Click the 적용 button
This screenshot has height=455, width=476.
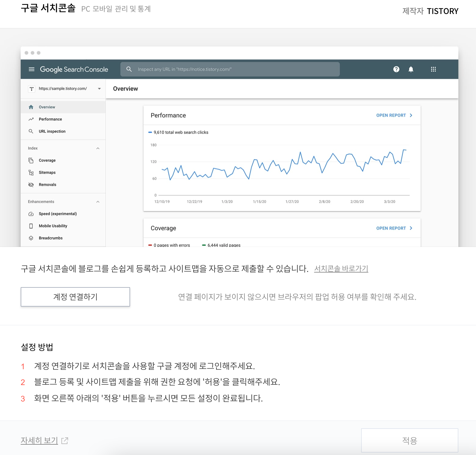coord(409,440)
